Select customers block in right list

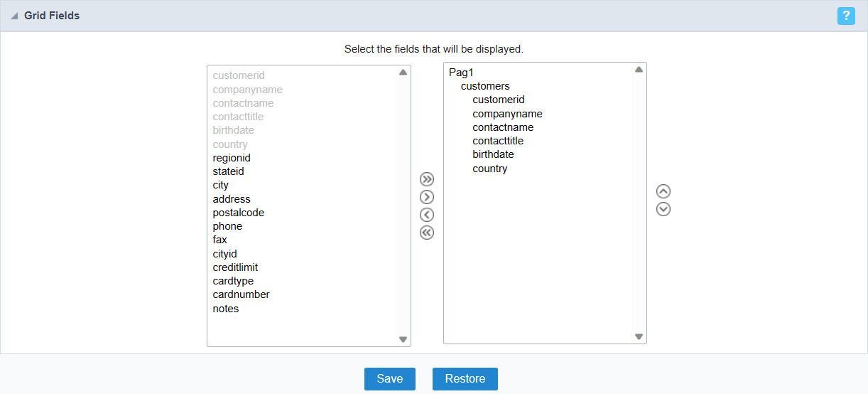click(485, 86)
